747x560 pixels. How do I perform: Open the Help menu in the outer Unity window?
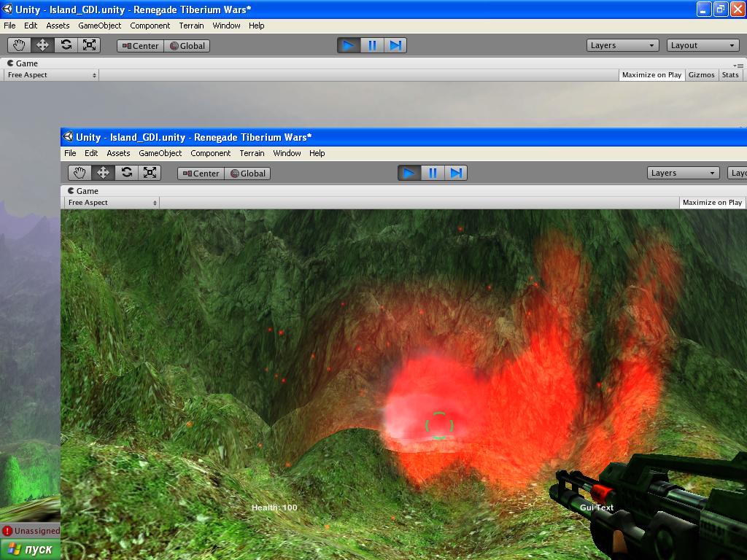[256, 26]
